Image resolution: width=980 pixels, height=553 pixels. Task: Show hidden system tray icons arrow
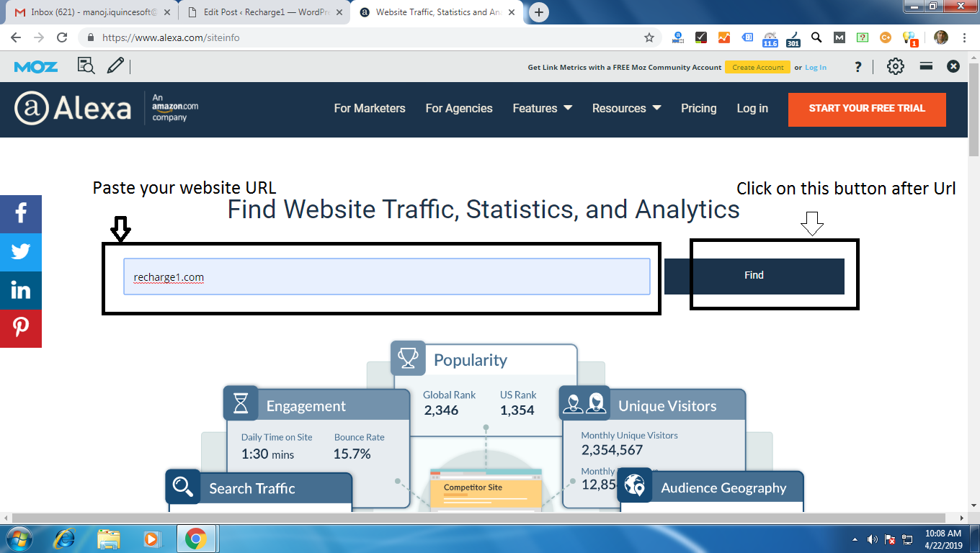tap(855, 539)
